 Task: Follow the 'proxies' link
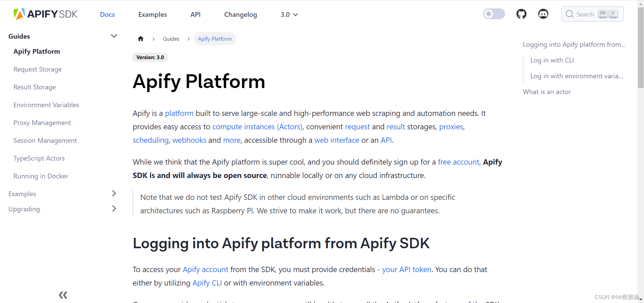(x=451, y=127)
